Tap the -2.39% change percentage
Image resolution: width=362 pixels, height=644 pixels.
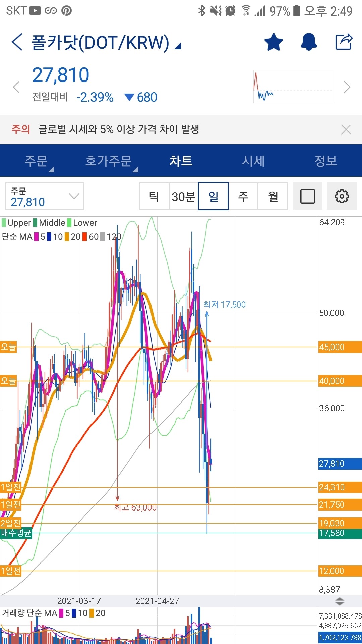[95, 97]
